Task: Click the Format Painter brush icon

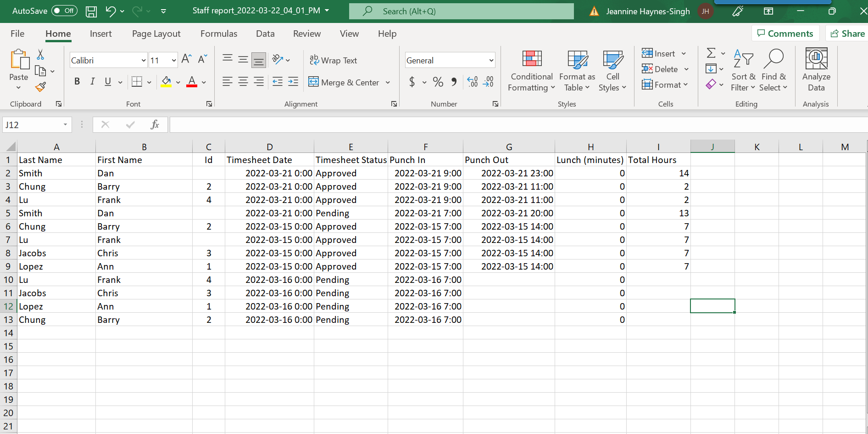Action: 41,87
